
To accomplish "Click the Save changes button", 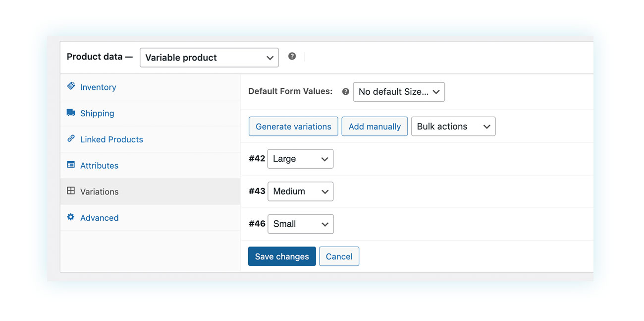I will point(282,257).
